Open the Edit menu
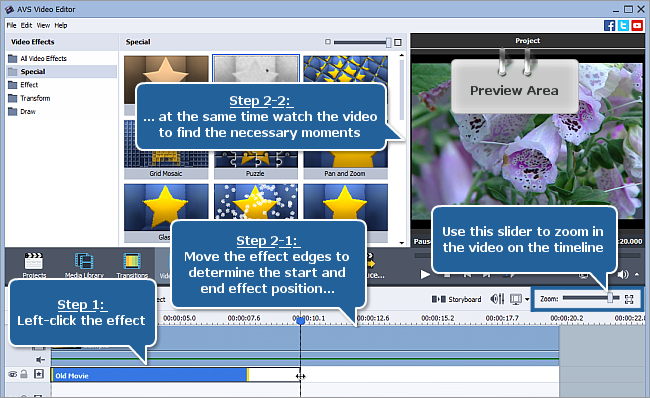Screen dimensions: 650x398 click(x=26, y=25)
